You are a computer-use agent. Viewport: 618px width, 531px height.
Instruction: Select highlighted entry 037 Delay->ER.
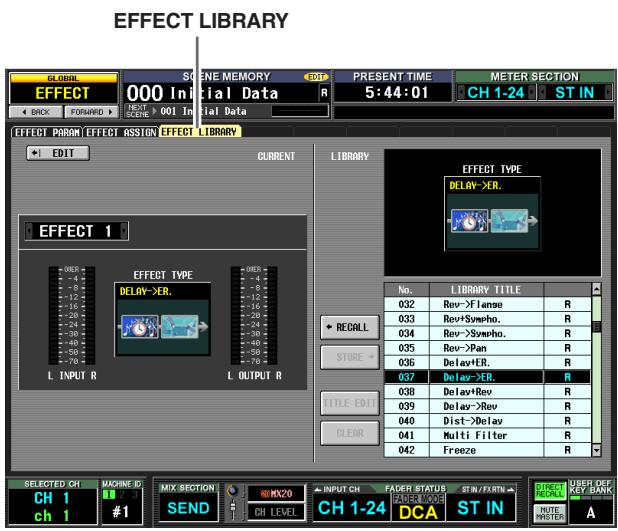487,377
